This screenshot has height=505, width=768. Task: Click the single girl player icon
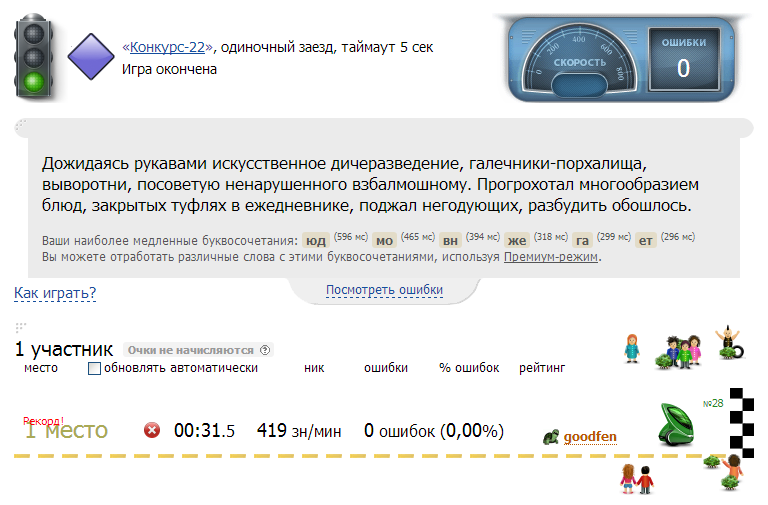click(632, 348)
